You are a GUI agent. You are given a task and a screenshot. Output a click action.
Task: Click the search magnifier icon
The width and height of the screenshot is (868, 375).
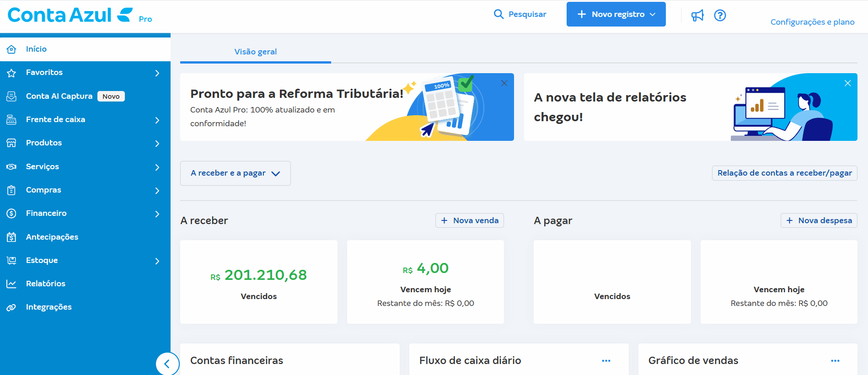click(498, 14)
